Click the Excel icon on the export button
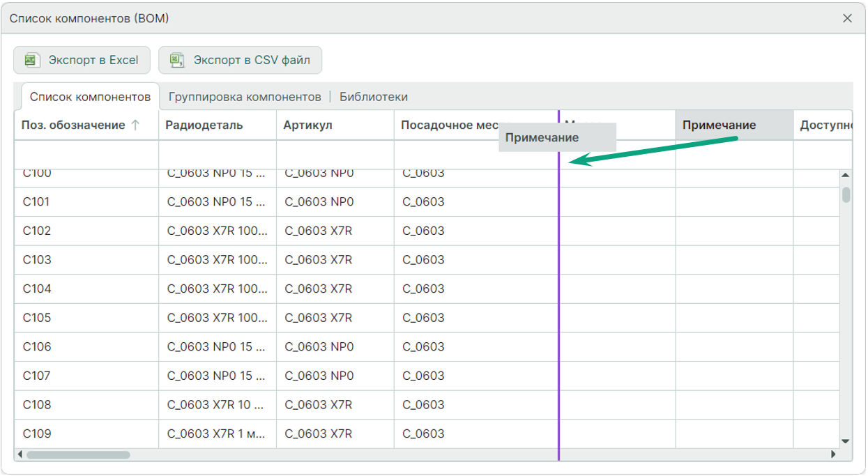Screen dimensions: 868x476 [31, 60]
